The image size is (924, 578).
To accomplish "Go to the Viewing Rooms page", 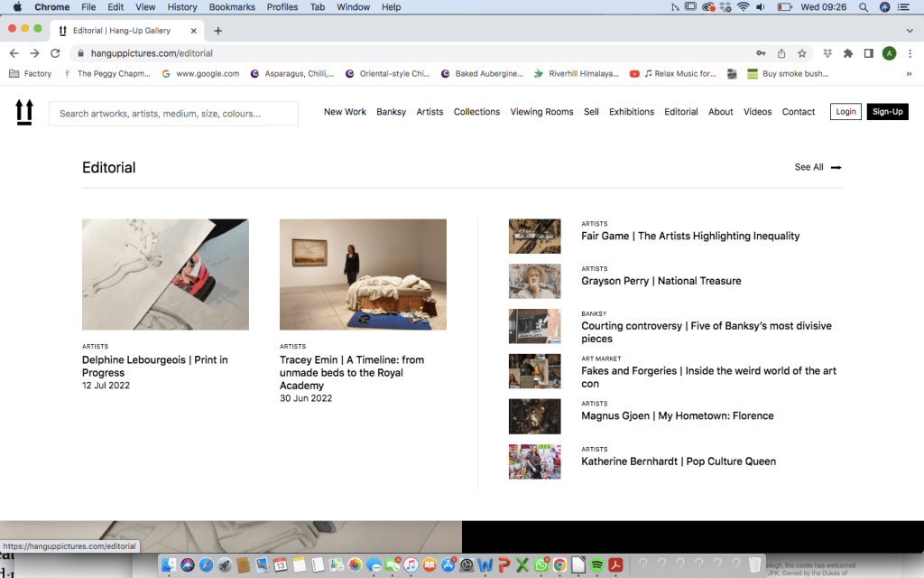I will [541, 112].
